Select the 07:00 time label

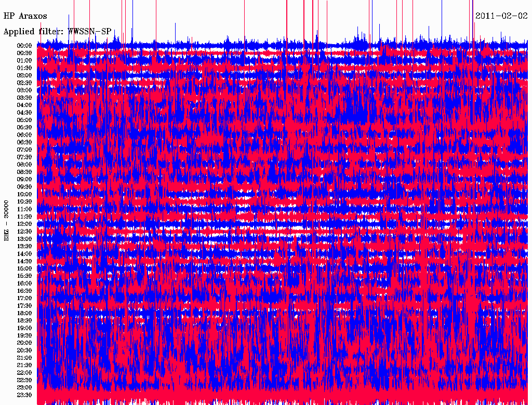tap(24, 150)
